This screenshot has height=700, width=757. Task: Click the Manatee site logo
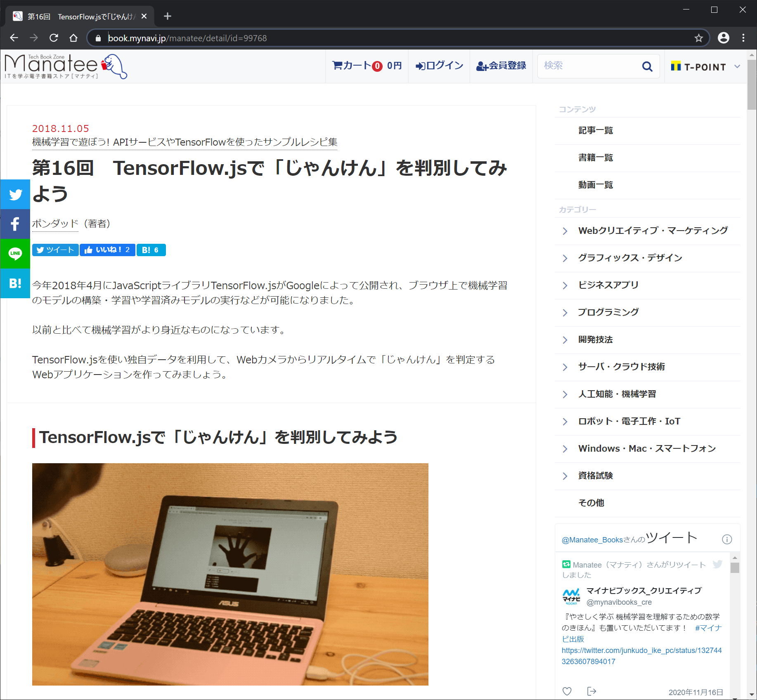pyautogui.click(x=66, y=66)
